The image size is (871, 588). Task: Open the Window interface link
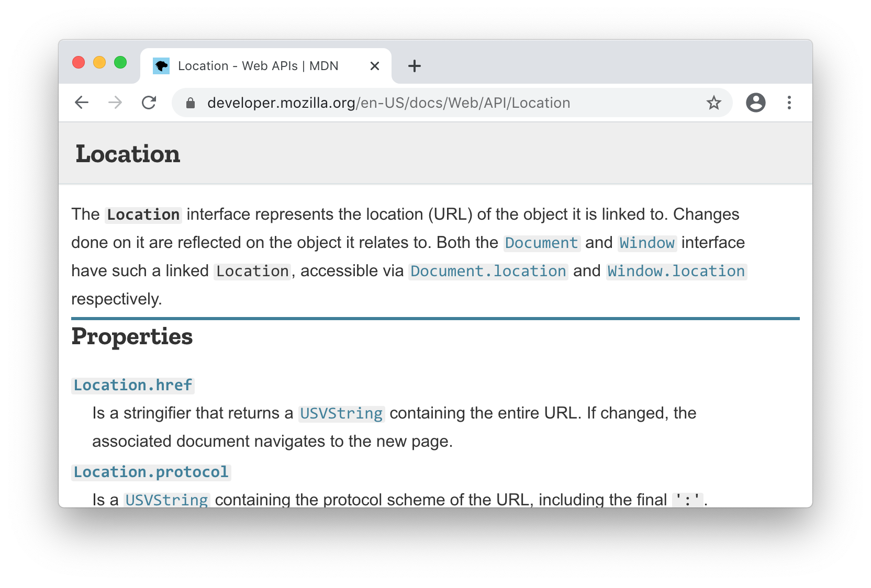point(647,243)
